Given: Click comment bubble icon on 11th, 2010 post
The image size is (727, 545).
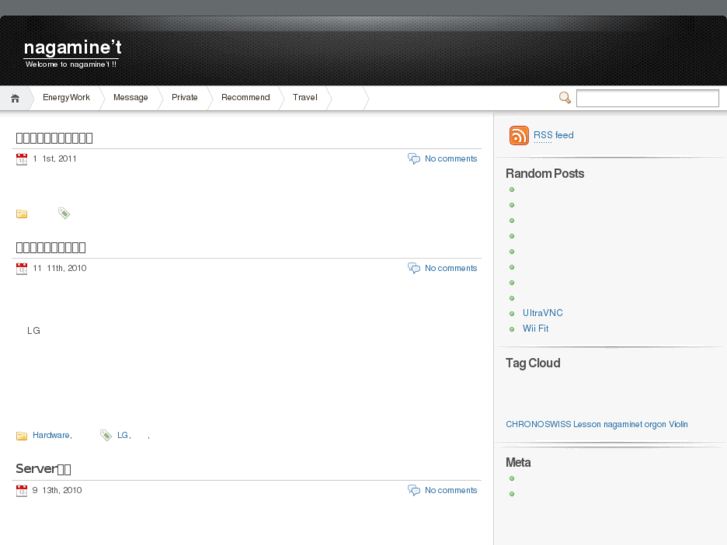Looking at the screenshot, I should (414, 268).
